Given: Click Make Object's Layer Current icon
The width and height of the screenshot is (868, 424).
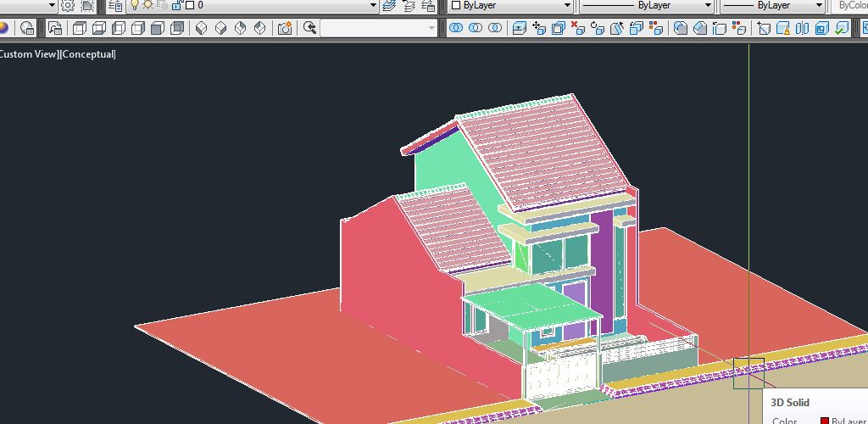Looking at the screenshot, I should [x=389, y=6].
